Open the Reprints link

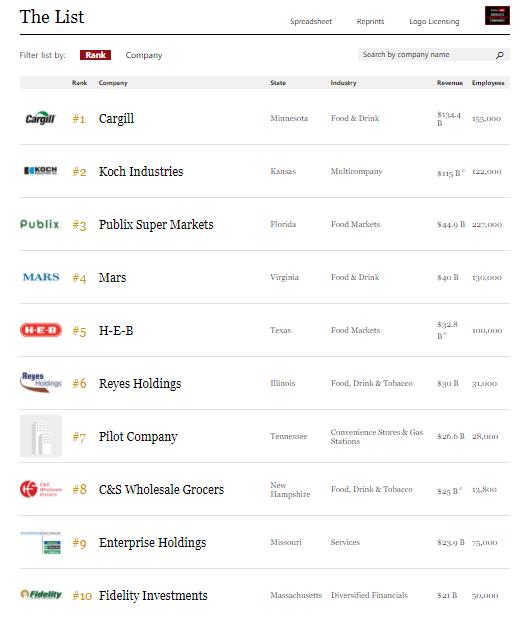point(370,21)
